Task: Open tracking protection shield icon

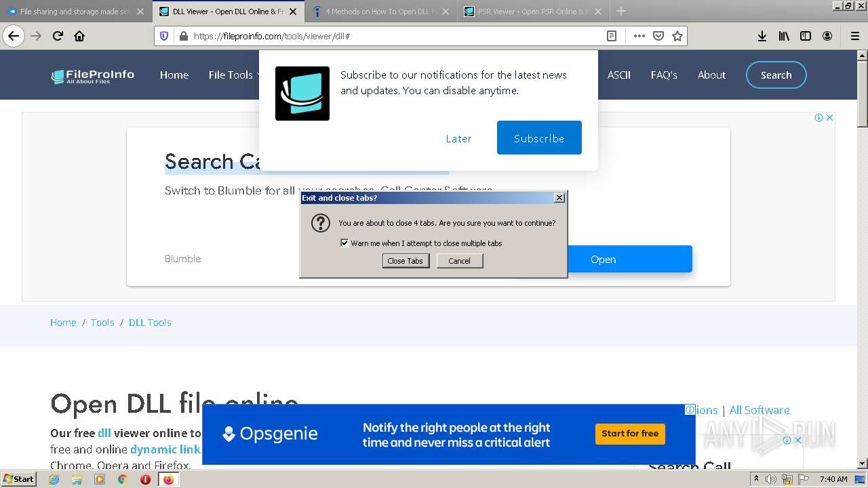Action: click(164, 36)
